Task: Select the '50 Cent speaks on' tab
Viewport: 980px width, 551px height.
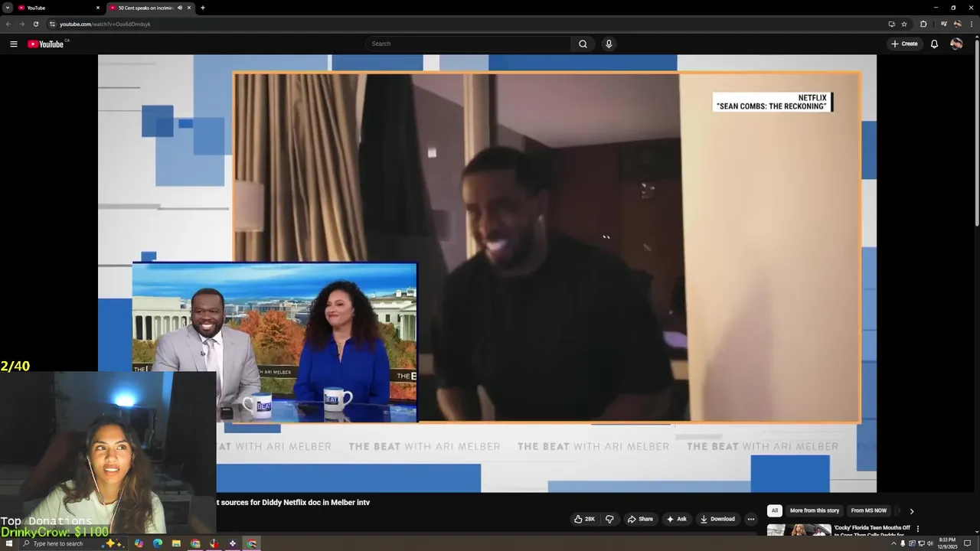Action: point(150,8)
